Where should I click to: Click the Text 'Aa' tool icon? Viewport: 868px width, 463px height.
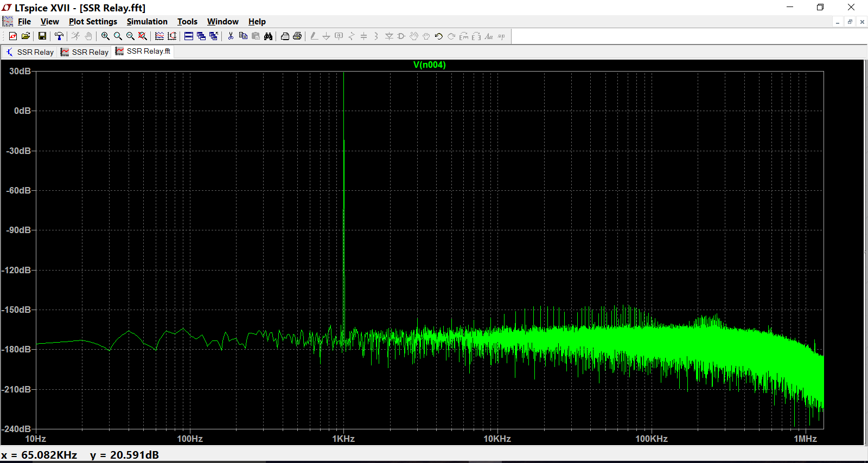(x=489, y=36)
